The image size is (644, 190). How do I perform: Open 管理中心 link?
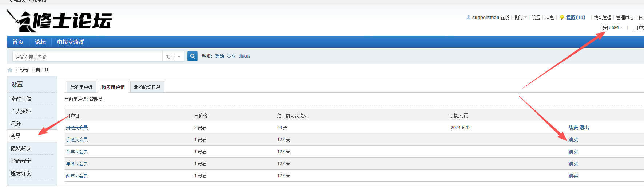point(625,18)
